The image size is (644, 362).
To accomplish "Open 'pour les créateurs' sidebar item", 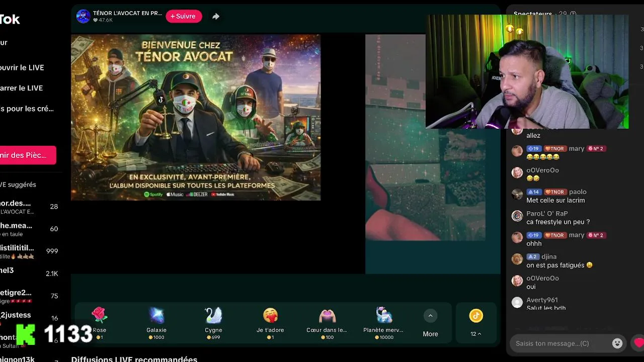I will click(x=27, y=109).
